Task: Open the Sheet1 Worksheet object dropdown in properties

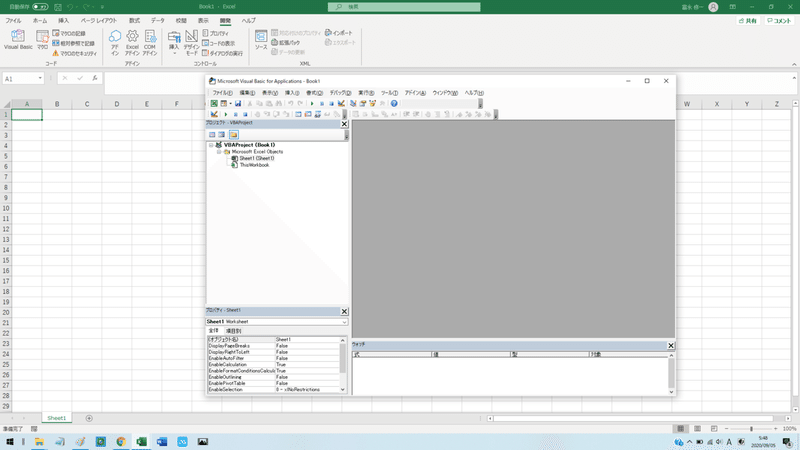Action: click(x=344, y=322)
